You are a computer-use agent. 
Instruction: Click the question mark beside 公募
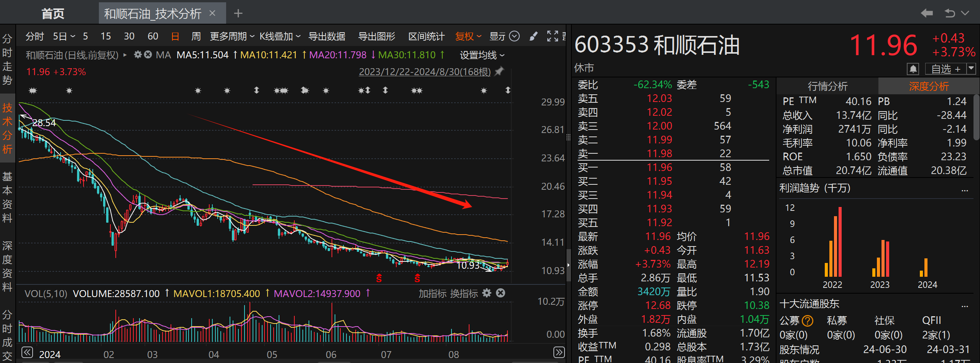point(808,320)
